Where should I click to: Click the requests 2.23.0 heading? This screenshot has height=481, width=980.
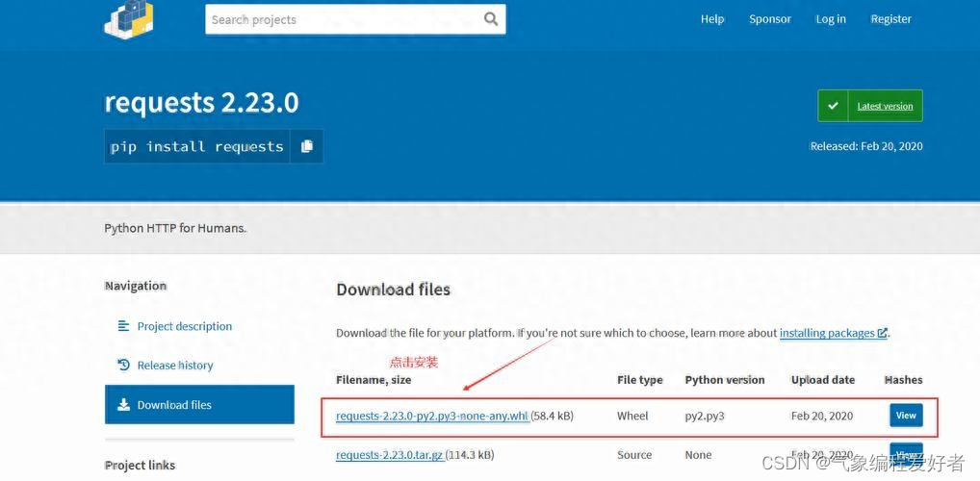point(201,102)
